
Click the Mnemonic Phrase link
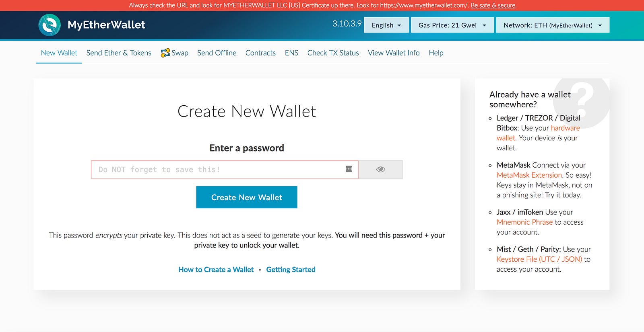524,222
